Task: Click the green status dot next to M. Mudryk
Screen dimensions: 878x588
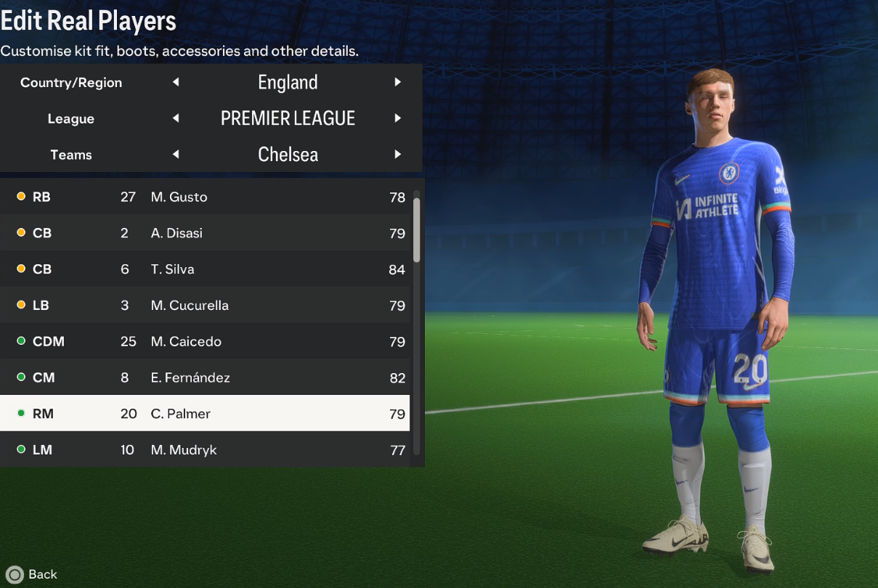Action: 21,449
